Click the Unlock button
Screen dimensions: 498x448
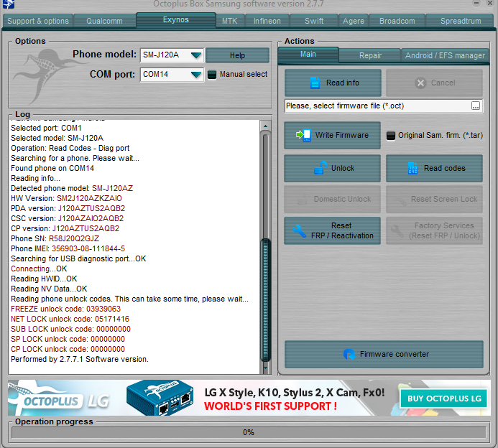(x=332, y=168)
